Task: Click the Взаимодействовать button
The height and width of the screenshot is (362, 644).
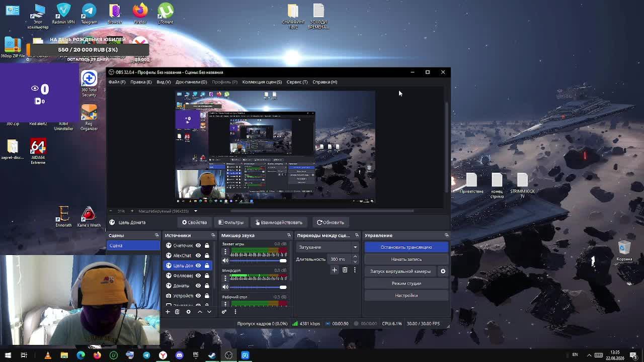Action: point(279,222)
